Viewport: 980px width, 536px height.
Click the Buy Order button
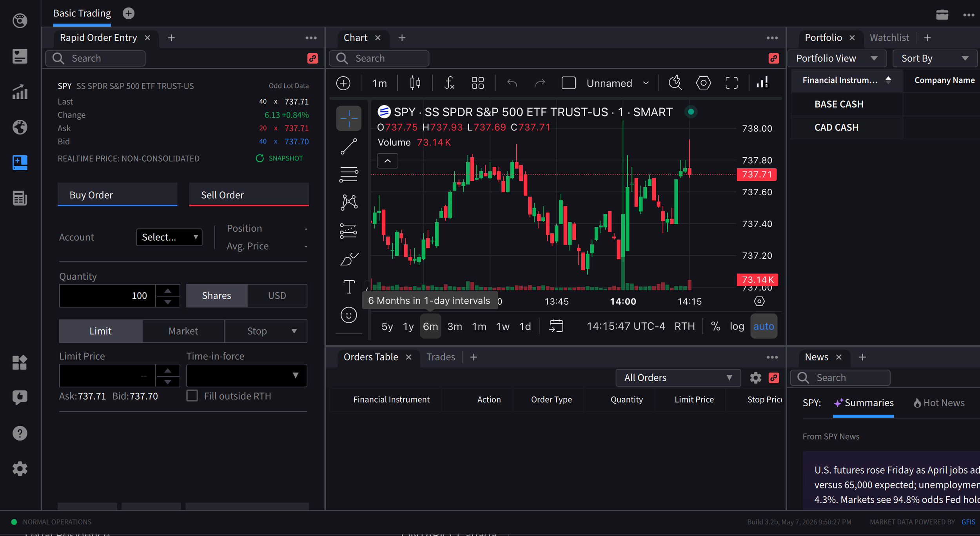coord(117,194)
